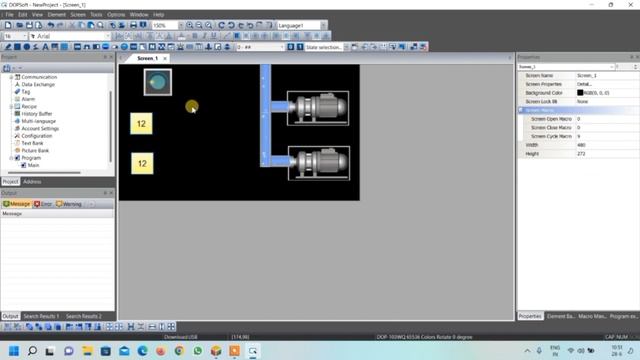Open the Screen menu
Screen dimensions: 640x360
78,15
